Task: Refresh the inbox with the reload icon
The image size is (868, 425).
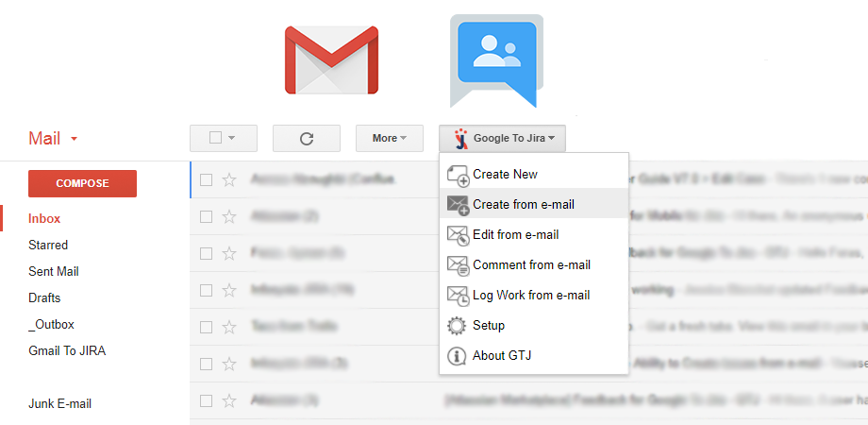Action: point(306,138)
